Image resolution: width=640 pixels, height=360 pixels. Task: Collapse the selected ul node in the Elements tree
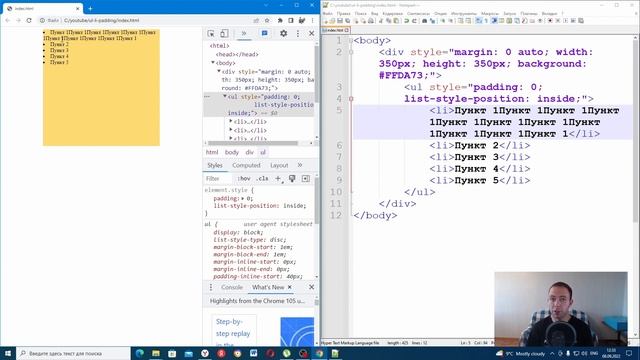click(x=224, y=96)
